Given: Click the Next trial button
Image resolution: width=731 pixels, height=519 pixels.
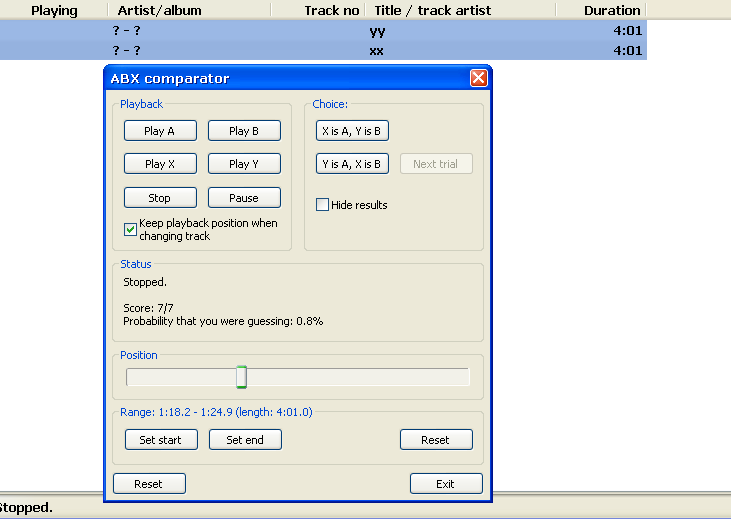Looking at the screenshot, I should pyautogui.click(x=436, y=164).
